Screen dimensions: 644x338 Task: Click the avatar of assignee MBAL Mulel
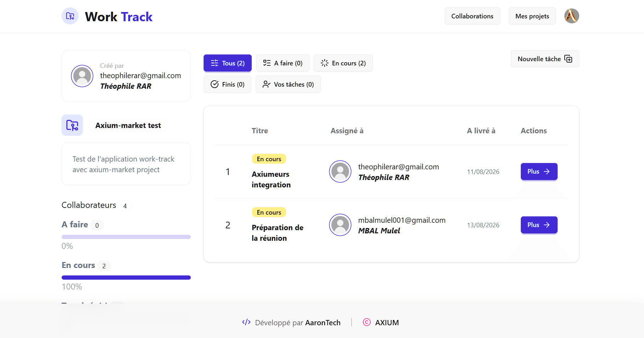pyautogui.click(x=340, y=225)
